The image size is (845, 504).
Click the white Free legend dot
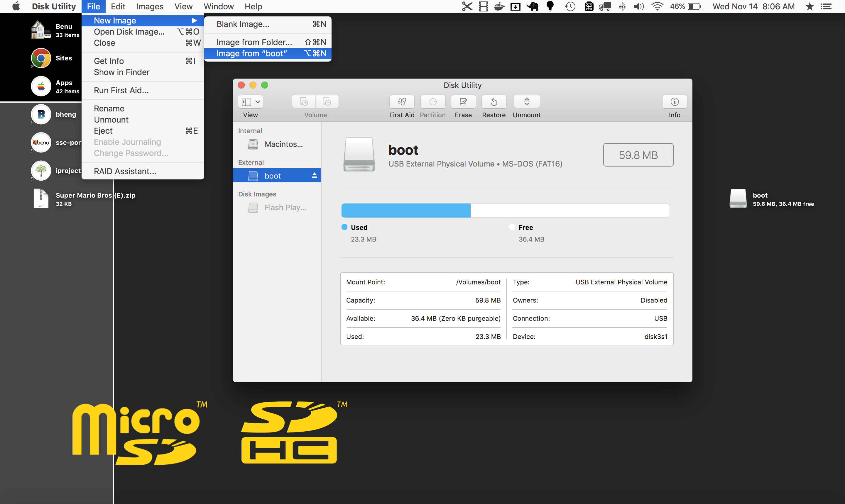pos(512,227)
